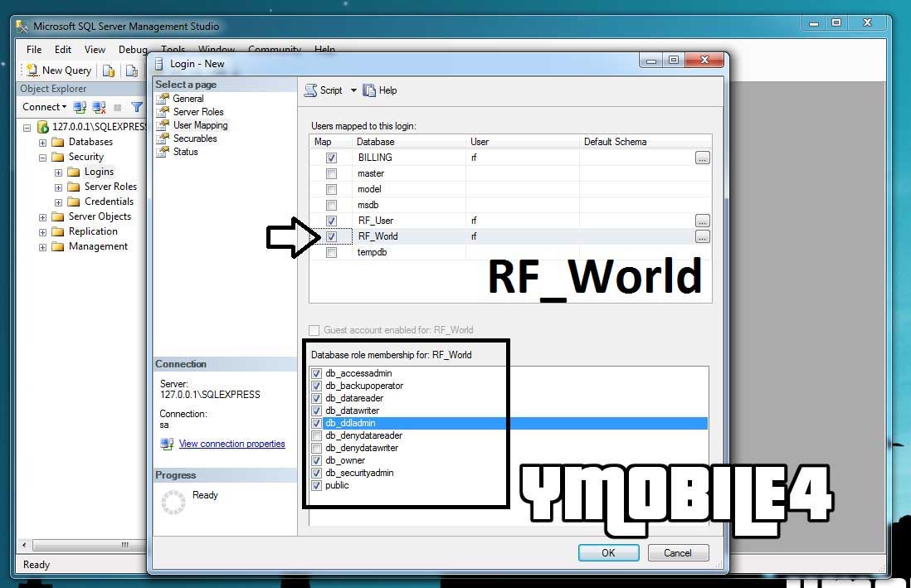Click the disconnect Object Explorer icon
Viewport: 911px width, 588px height.
[x=100, y=107]
